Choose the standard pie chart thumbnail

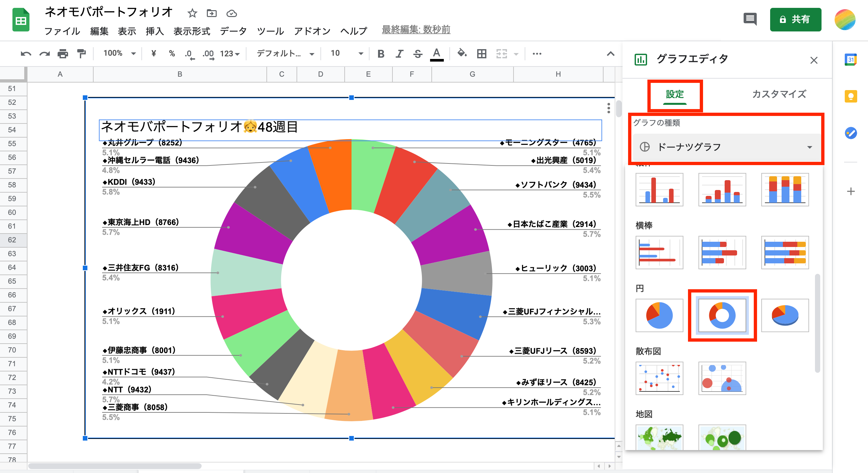pos(659,315)
